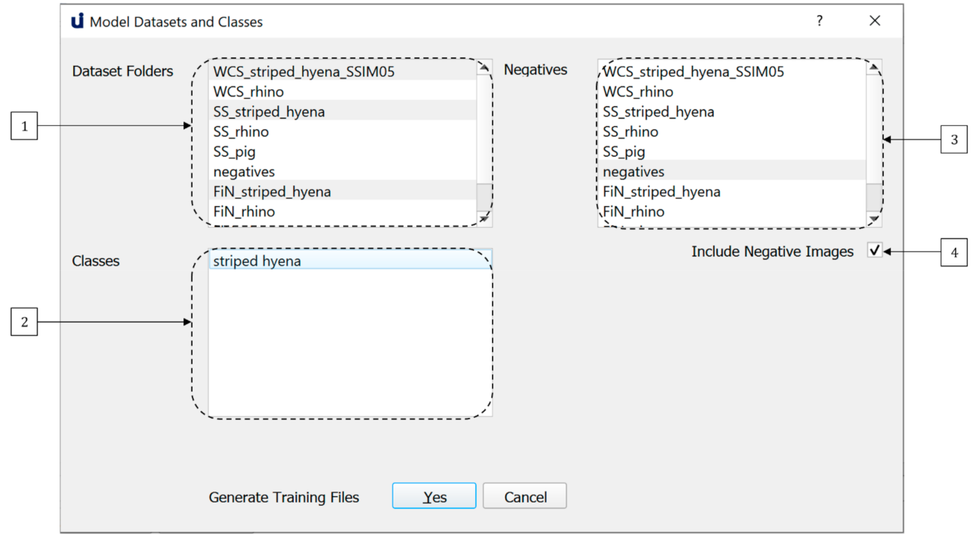Click the app logo in title bar
Image resolution: width=980 pixels, height=535 pixels.
78,21
